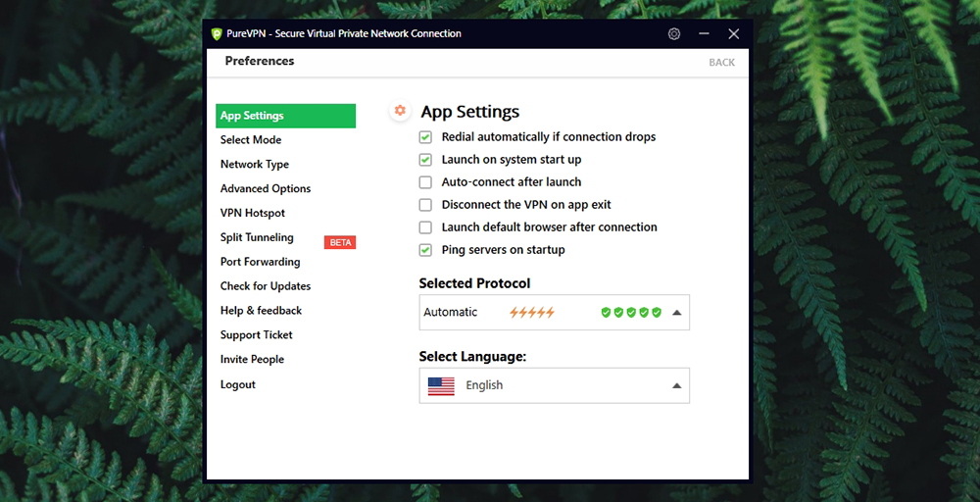Image resolution: width=980 pixels, height=502 pixels.
Task: Open Select Mode section
Action: 251,140
